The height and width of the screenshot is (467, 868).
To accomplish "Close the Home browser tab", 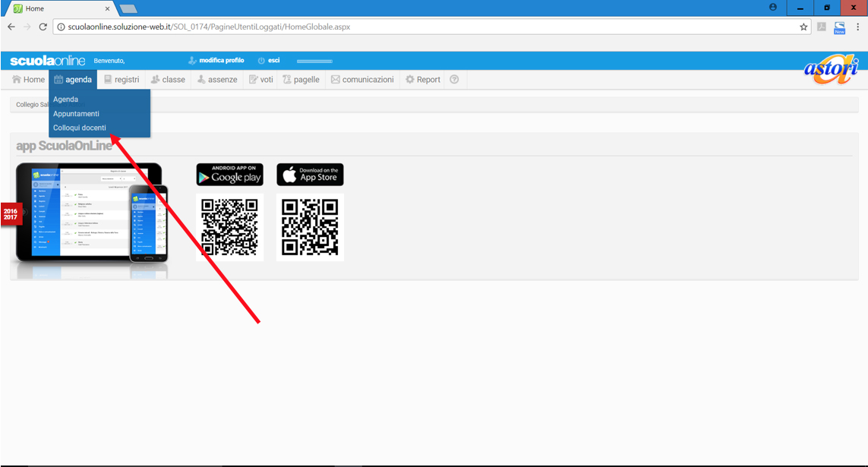I will coord(107,8).
